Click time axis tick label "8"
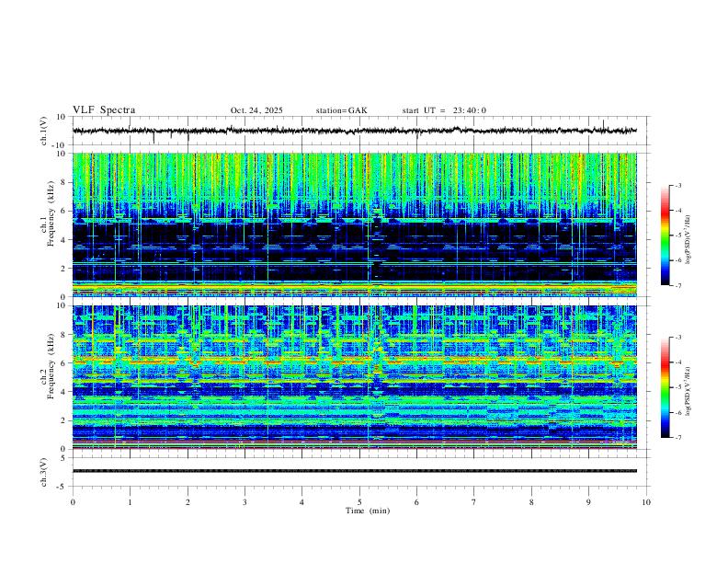The height and width of the screenshot is (563, 728). (x=531, y=502)
